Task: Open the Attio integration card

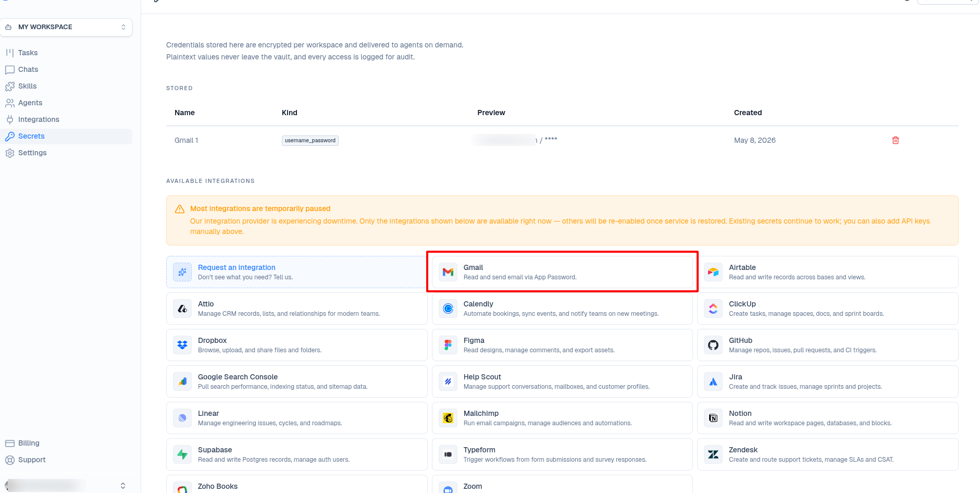Action: (297, 309)
